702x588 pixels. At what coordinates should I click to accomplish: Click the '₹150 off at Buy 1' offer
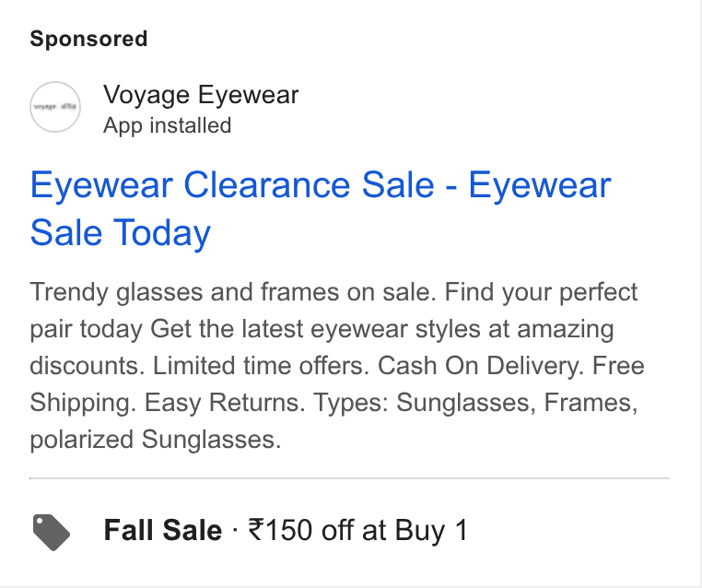(358, 530)
